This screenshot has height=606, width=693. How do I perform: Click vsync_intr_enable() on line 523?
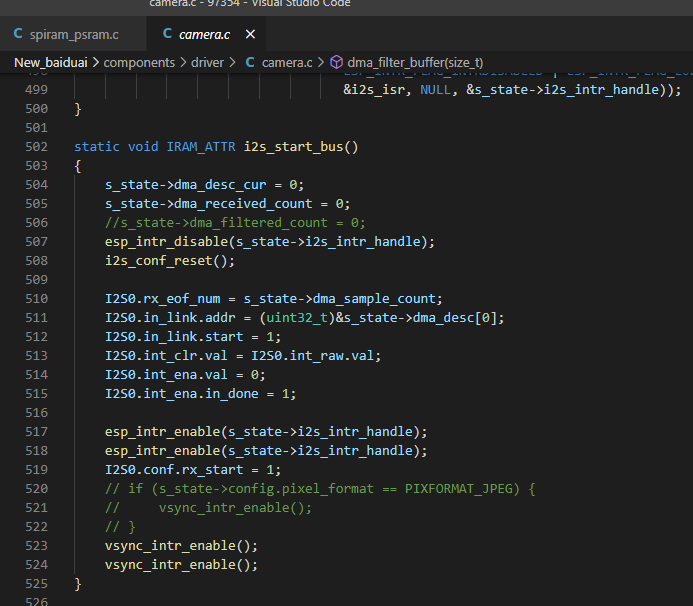178,546
